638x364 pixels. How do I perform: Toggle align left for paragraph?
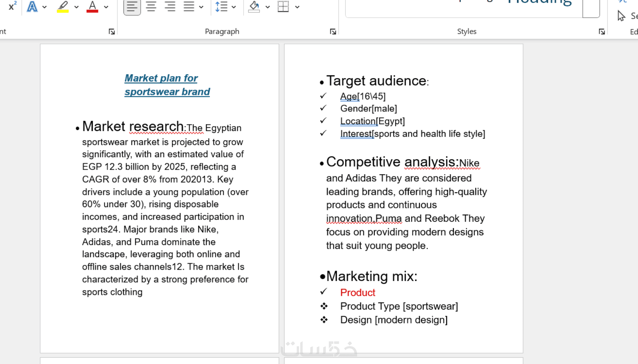(x=132, y=6)
